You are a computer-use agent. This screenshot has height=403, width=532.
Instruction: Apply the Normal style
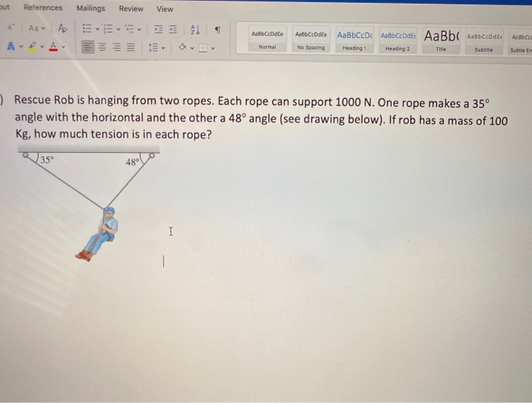268,39
